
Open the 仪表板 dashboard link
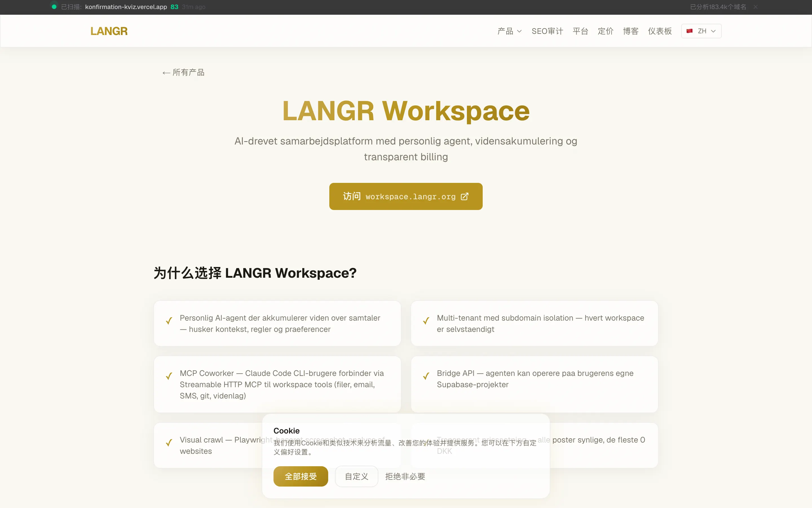click(660, 31)
